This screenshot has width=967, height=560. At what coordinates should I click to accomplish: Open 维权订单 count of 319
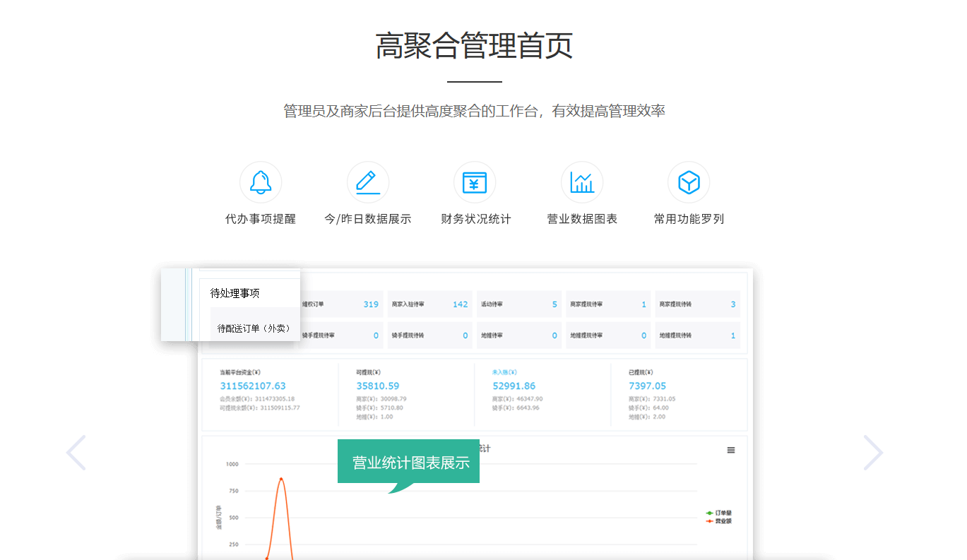point(341,304)
